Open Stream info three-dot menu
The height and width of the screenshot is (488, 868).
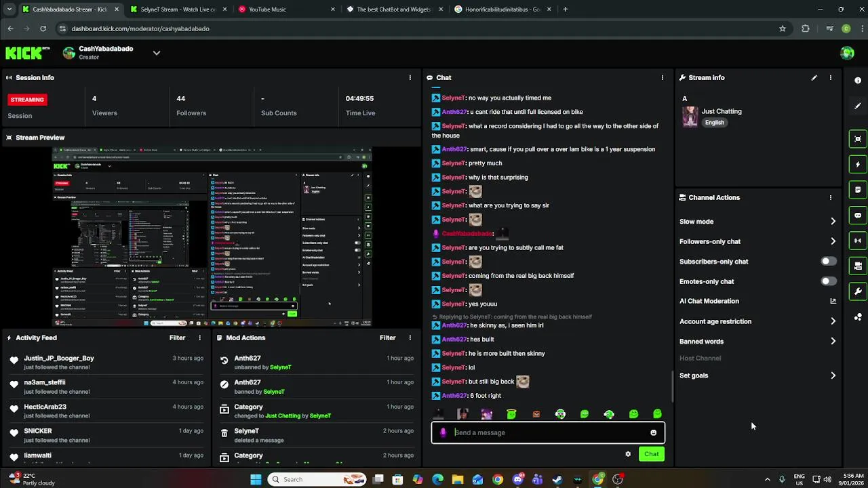point(830,78)
